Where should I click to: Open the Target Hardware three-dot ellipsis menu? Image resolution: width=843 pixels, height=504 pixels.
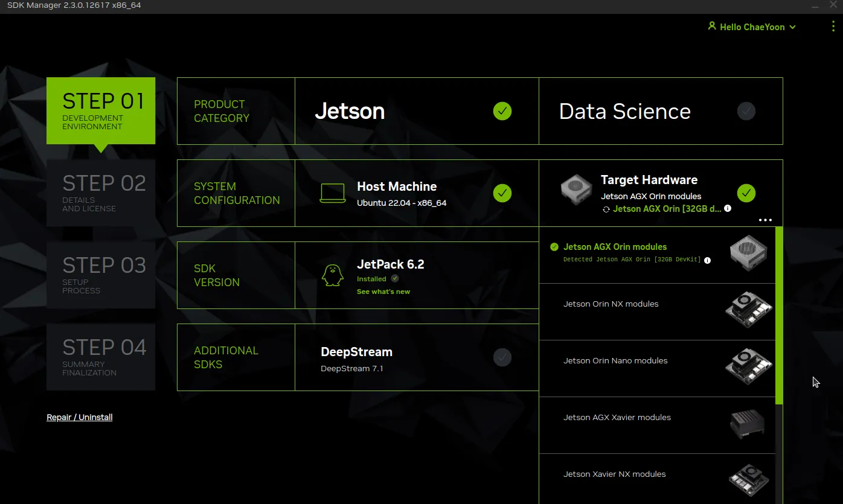click(x=765, y=220)
